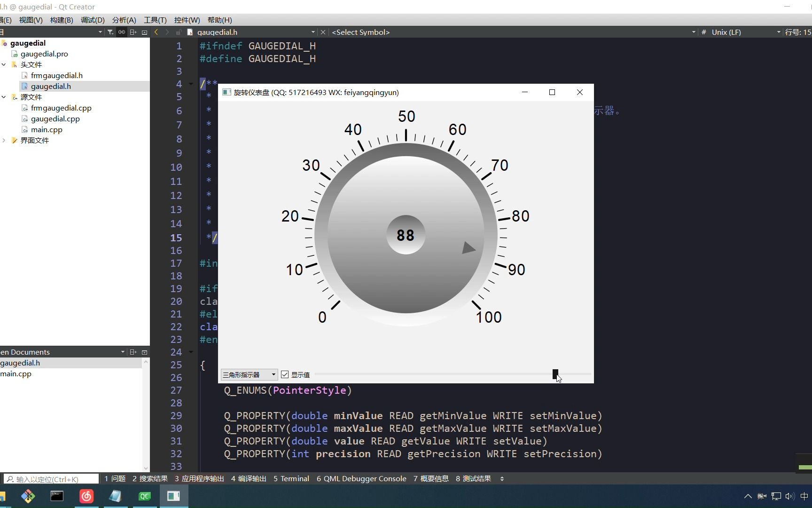Collapse the 头文件 folder in project tree

pos(4,64)
